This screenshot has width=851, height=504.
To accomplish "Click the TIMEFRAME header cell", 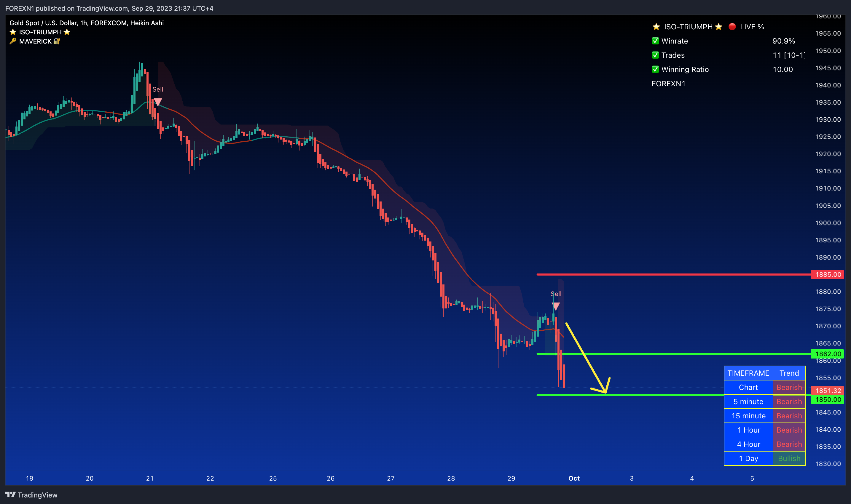I will pos(748,373).
